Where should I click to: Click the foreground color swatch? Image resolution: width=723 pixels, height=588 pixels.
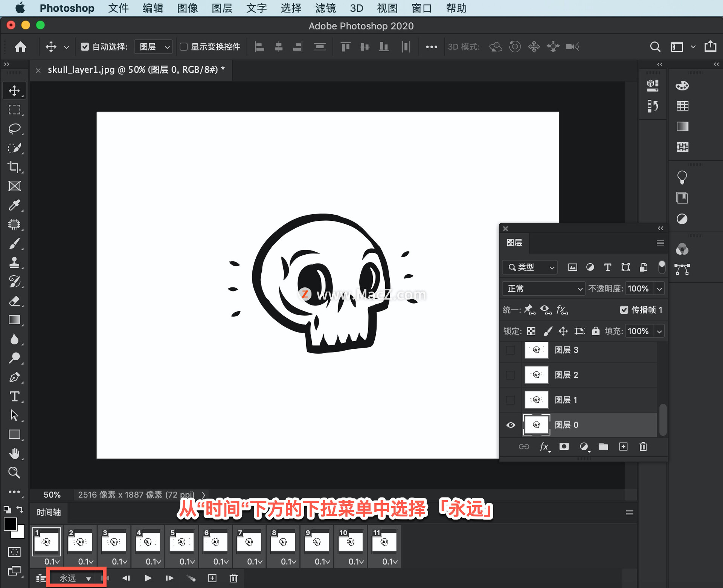10,524
